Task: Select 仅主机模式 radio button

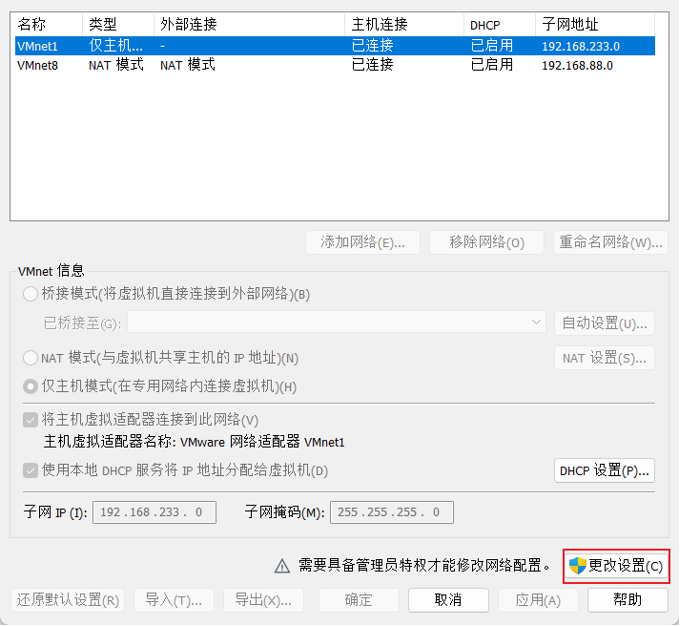Action: pos(30,386)
